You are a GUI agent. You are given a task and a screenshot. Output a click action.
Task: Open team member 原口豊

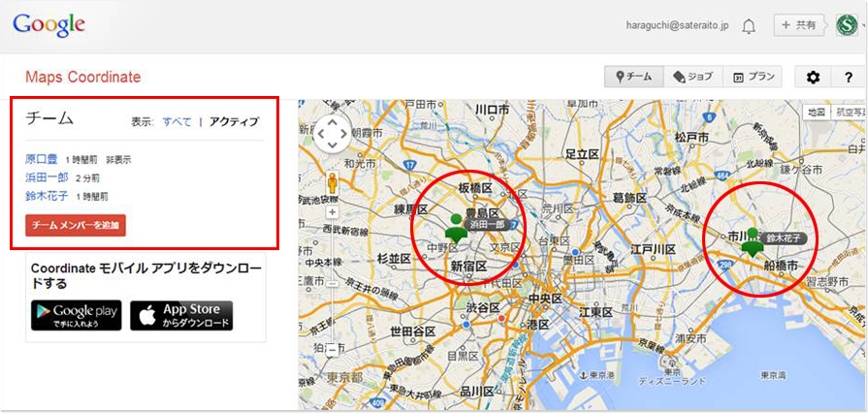[x=42, y=159]
